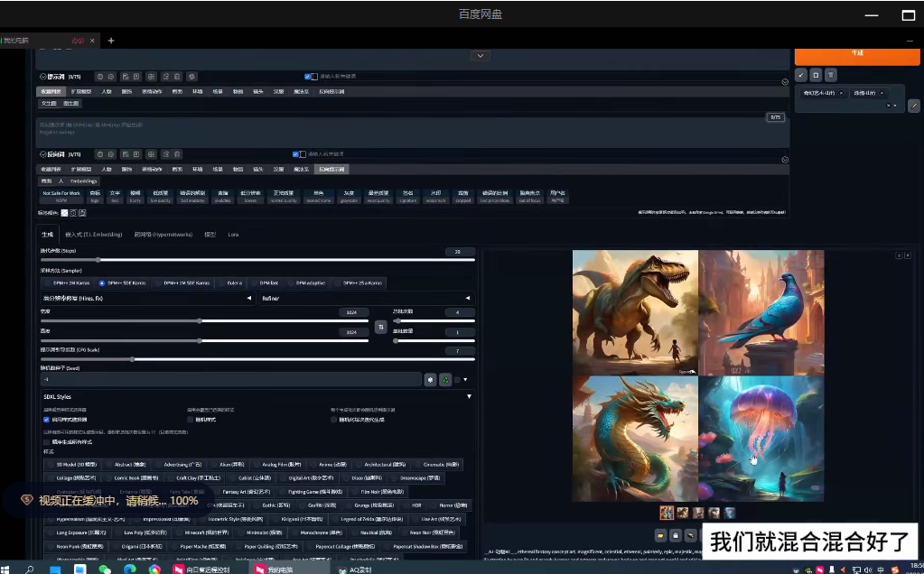The image size is (924, 574).
Task: Click the dice icon to randomize seed
Action: pyautogui.click(x=430, y=380)
